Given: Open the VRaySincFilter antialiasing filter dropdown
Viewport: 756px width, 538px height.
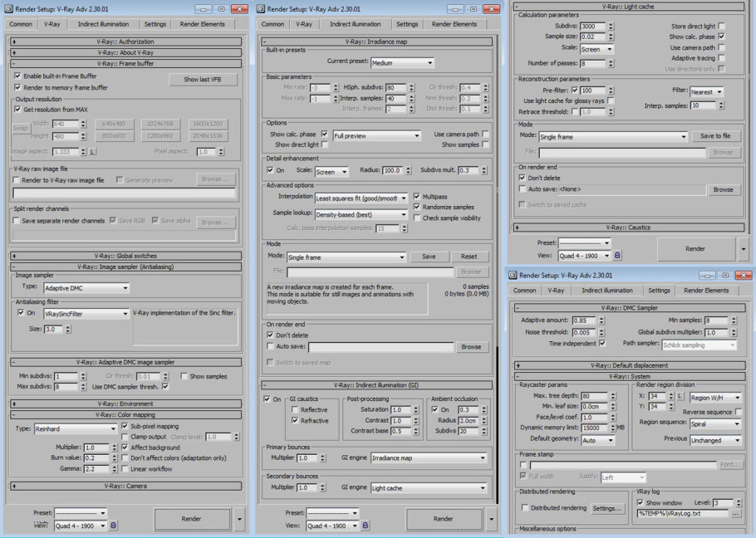Looking at the screenshot, I should click(x=86, y=314).
